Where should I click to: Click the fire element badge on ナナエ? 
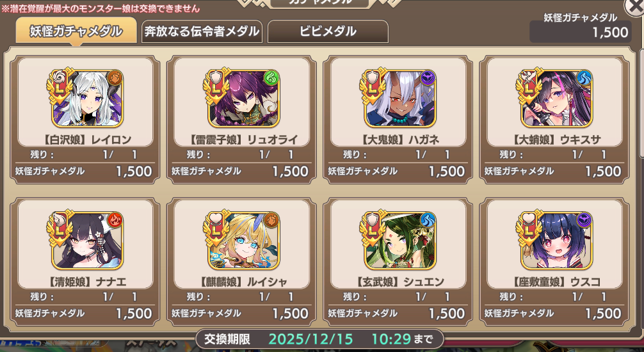115,221
